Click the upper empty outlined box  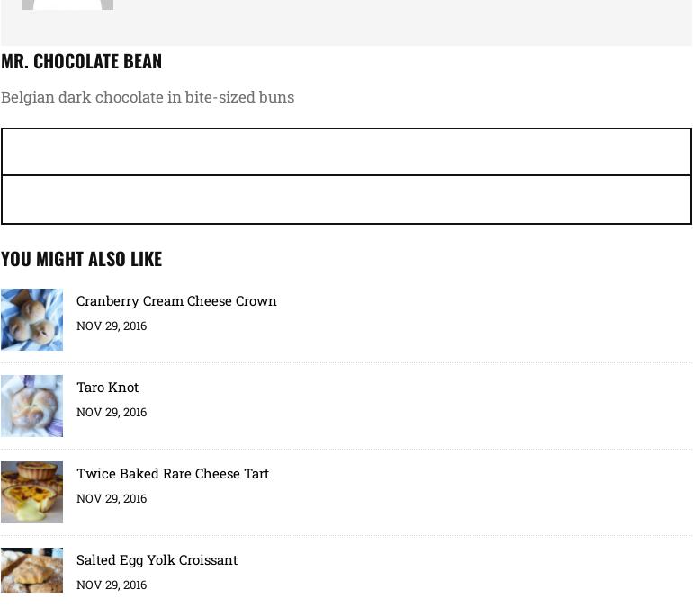coord(346,152)
